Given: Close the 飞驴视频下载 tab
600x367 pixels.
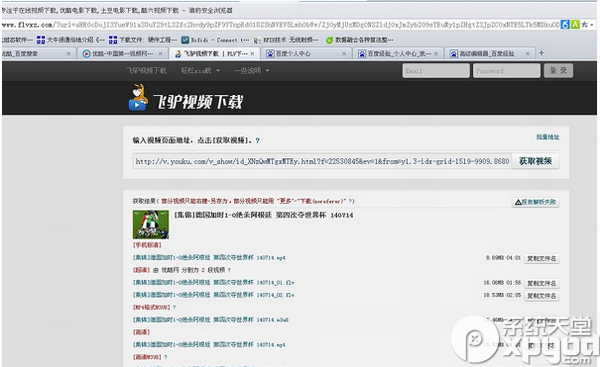Looking at the screenshot, I should pos(252,54).
